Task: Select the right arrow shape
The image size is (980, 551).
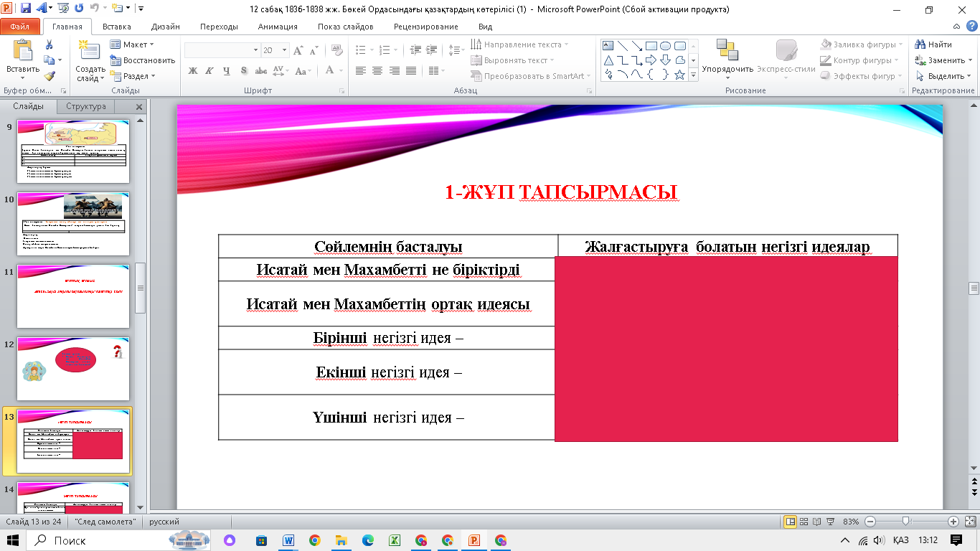Action: [x=651, y=60]
